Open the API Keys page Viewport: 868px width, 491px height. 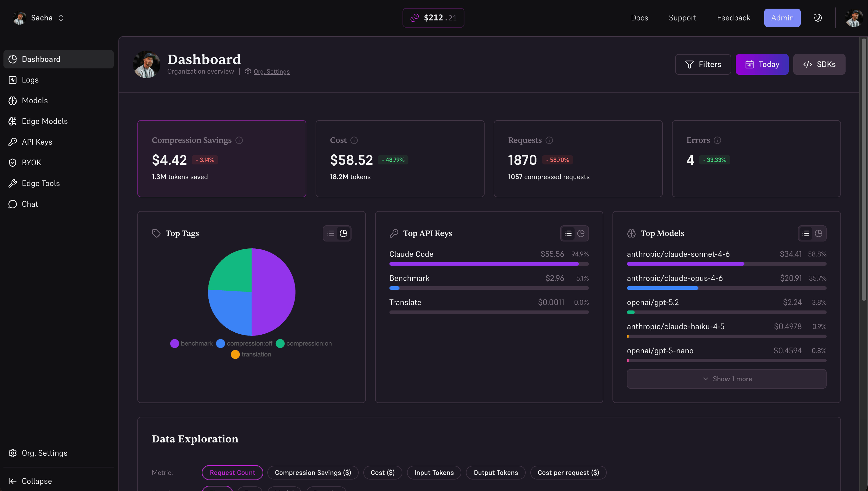[58, 142]
